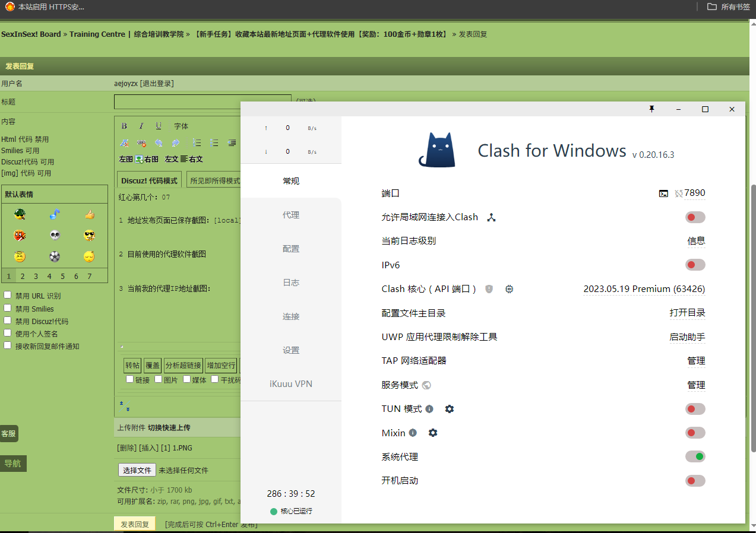The width and height of the screenshot is (756, 533).
Task: Open Mixin gear settings
Action: tap(433, 433)
